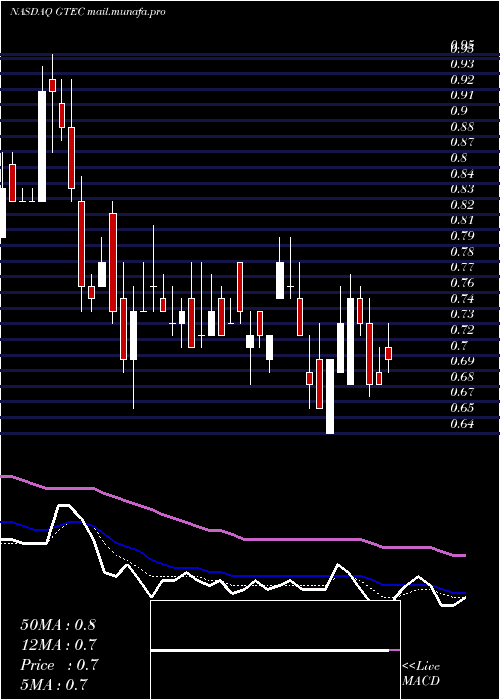Screen dimensions: 500x700
Task: Click the 0.9 price axis label
Action: tap(458, 111)
